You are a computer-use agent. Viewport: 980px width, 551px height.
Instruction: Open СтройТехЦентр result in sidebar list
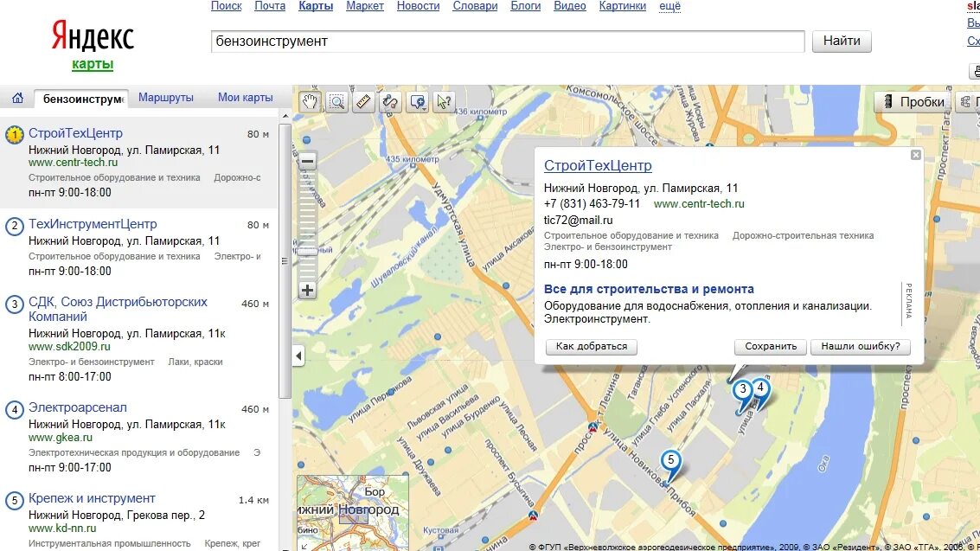pos(75,133)
